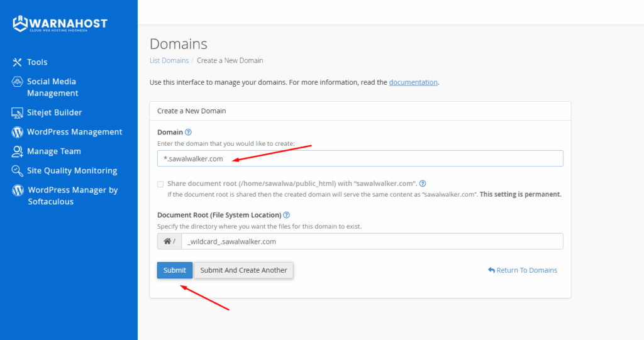Click Submit And Create Another button
The width and height of the screenshot is (644, 340).
(243, 270)
